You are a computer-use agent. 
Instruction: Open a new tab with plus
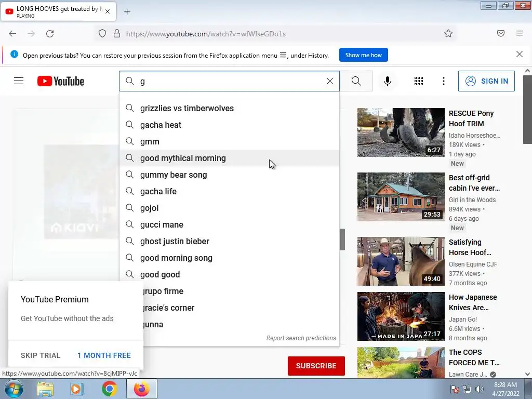click(127, 12)
